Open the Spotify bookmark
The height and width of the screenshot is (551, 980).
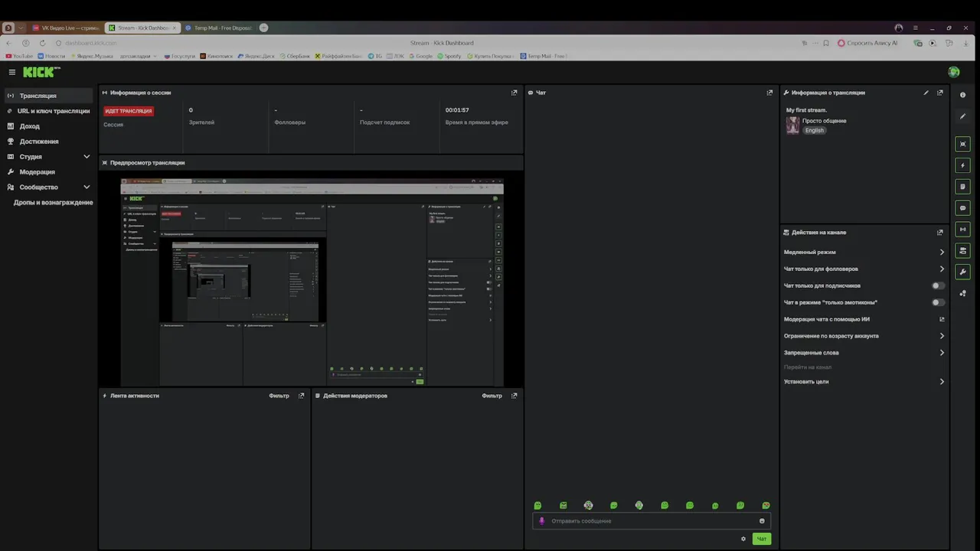(x=449, y=56)
